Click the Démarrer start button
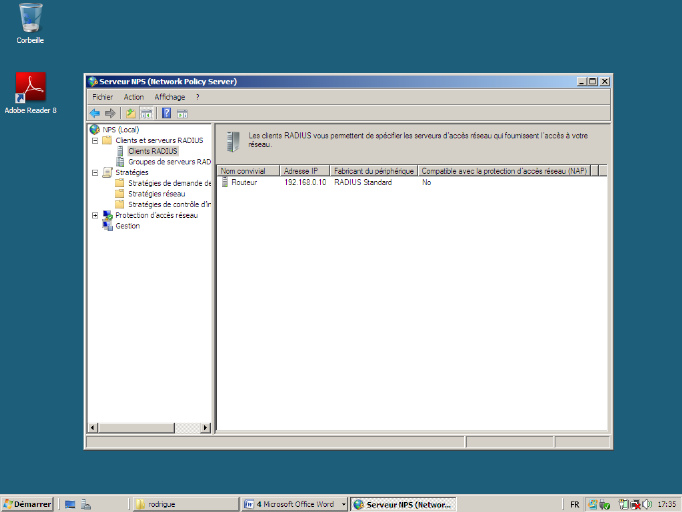 [27, 504]
